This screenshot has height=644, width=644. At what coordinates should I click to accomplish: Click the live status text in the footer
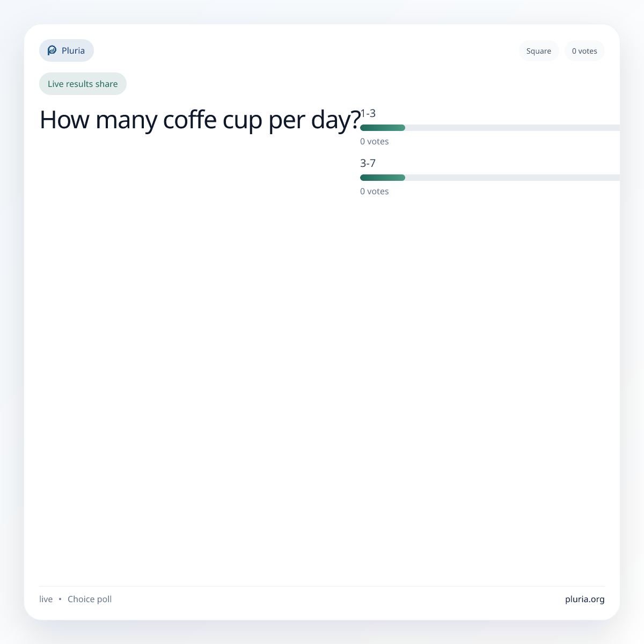[x=46, y=599]
